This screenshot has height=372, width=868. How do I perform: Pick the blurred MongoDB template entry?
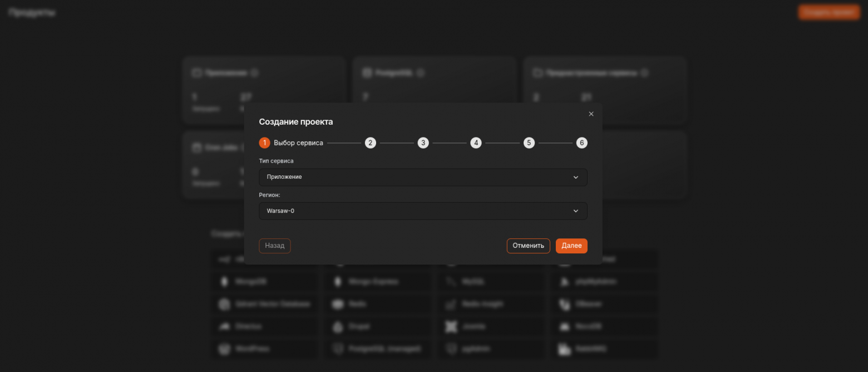coord(266,282)
